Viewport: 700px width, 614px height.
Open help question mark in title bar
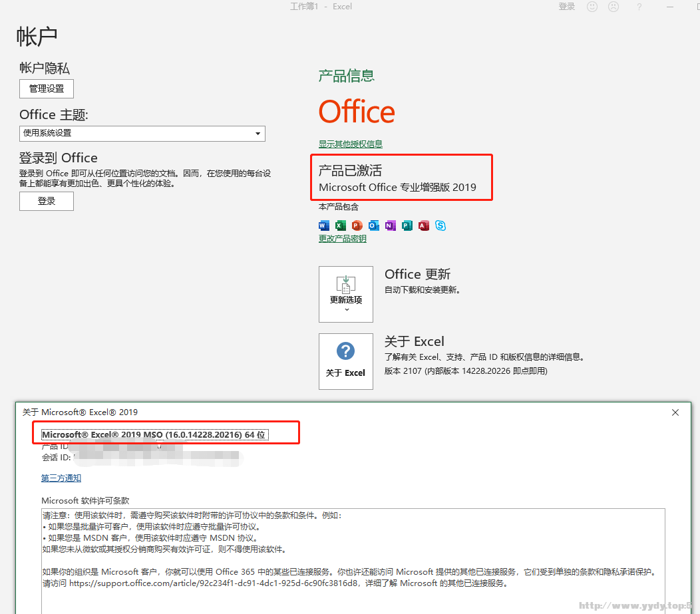point(639,7)
